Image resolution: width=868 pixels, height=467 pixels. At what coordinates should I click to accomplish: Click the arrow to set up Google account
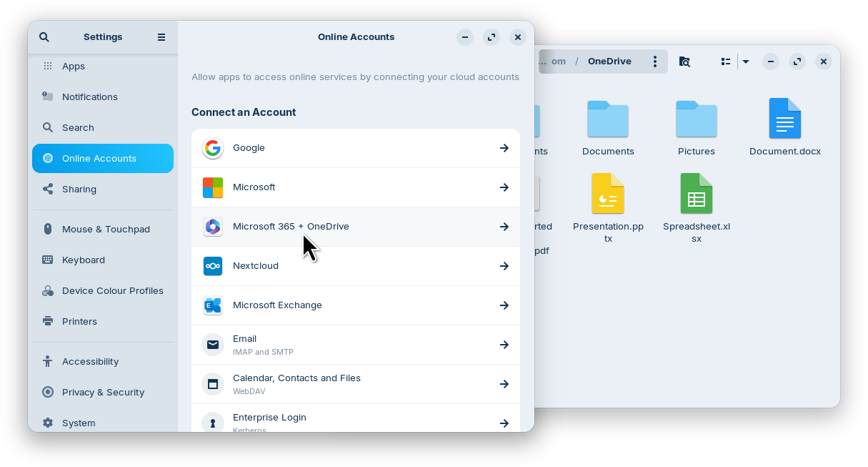pos(504,148)
